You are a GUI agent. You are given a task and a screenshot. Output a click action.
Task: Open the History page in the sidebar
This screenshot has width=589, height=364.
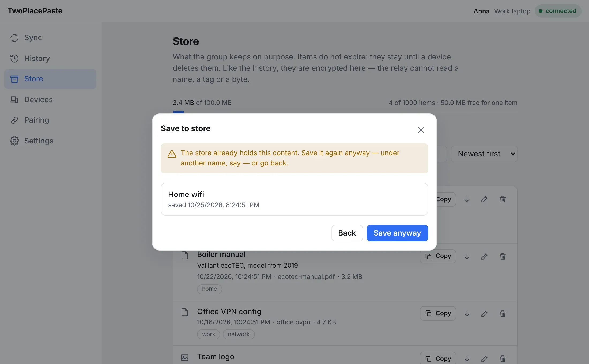tap(50, 58)
